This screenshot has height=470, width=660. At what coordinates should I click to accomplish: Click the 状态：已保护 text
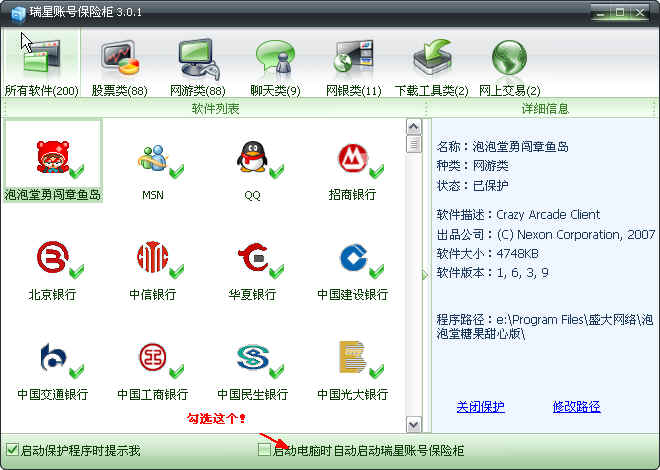pos(472,185)
